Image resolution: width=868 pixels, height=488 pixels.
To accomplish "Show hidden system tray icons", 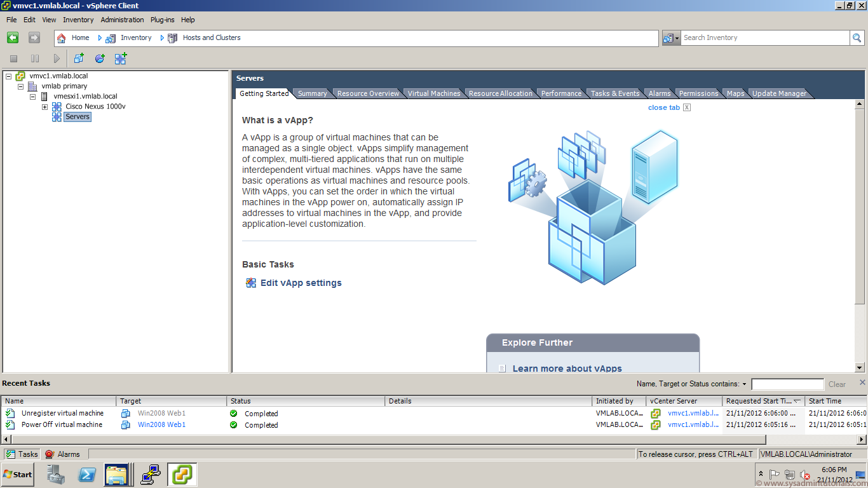I will (x=761, y=475).
